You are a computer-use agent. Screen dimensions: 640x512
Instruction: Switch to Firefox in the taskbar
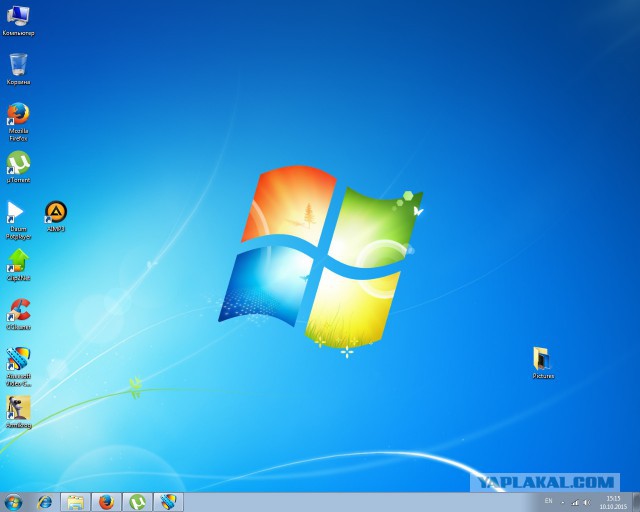tap(107, 502)
